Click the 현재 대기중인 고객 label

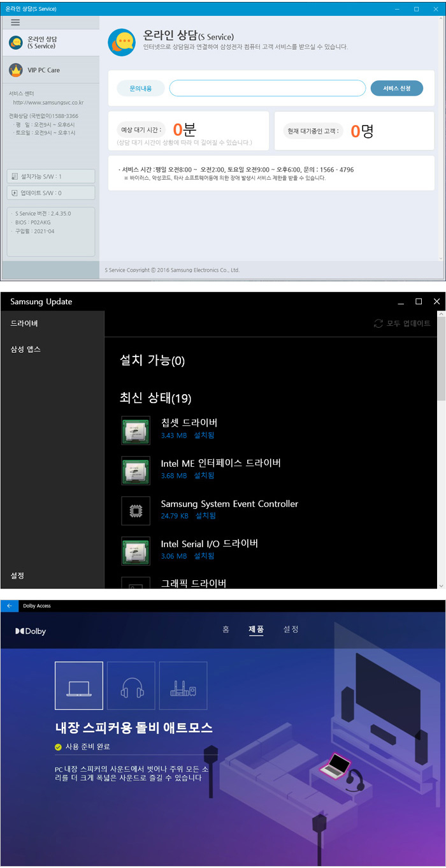[313, 131]
